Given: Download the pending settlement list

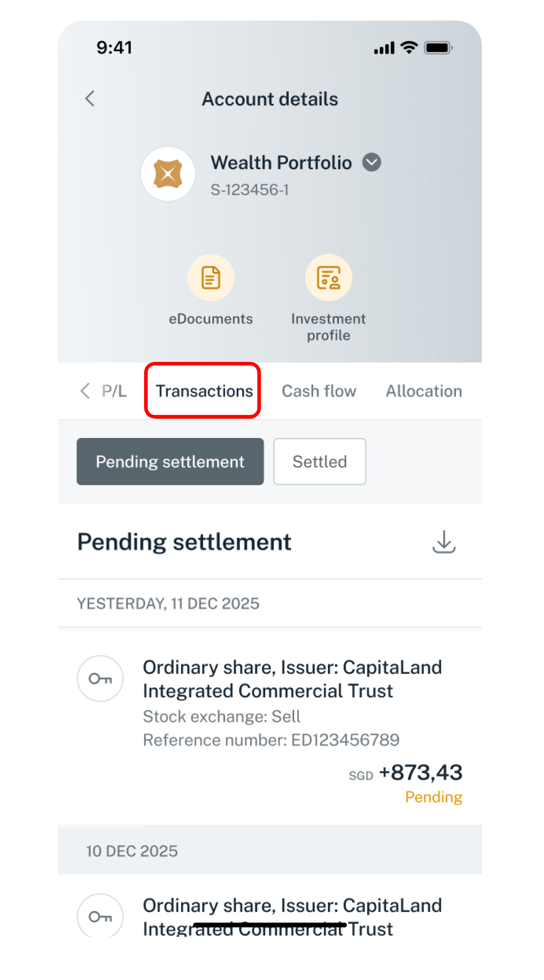Looking at the screenshot, I should [444, 542].
